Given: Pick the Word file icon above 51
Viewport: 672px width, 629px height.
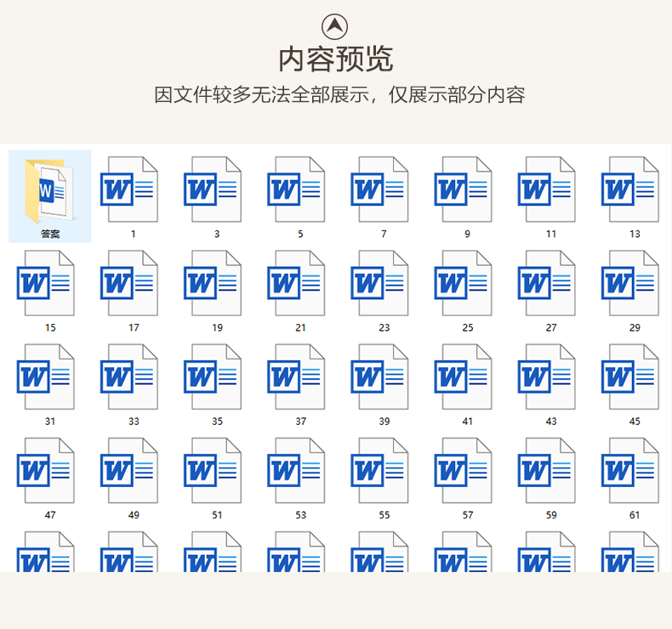Looking at the screenshot, I should tap(213, 471).
